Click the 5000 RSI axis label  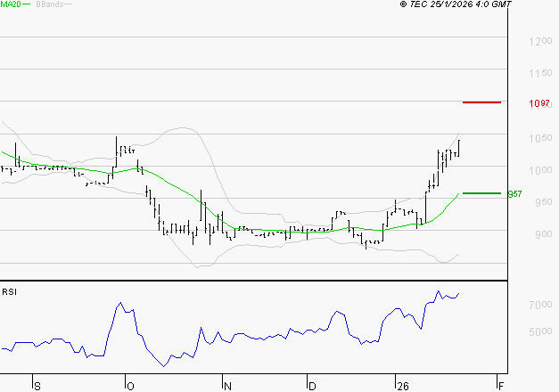540,331
